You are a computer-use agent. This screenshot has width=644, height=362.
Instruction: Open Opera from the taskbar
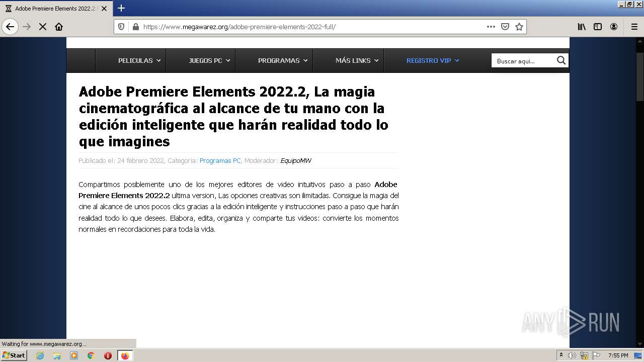point(108,355)
